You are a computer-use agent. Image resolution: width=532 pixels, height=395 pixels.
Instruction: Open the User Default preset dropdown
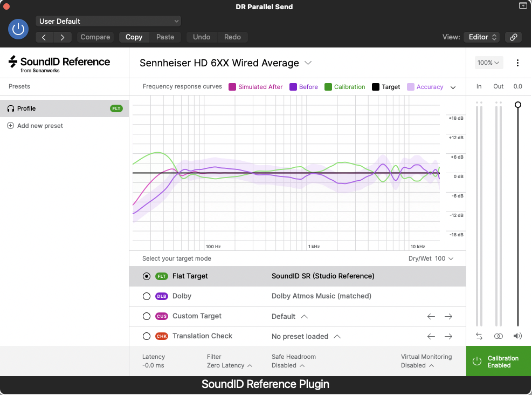click(x=108, y=21)
